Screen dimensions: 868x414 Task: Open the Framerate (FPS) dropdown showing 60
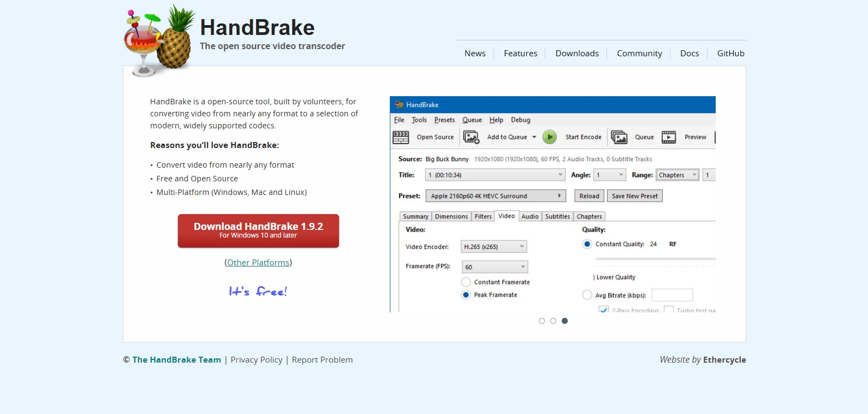click(x=495, y=267)
